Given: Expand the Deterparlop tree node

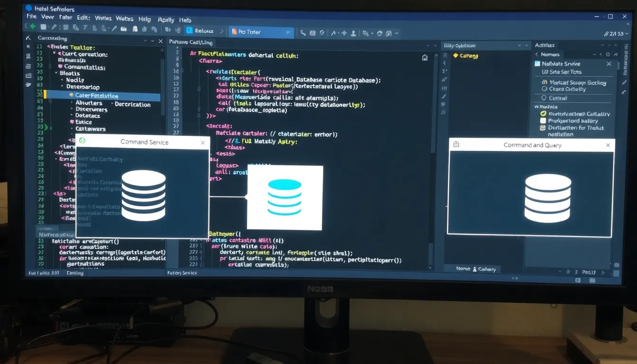Looking at the screenshot, I should 62,87.
